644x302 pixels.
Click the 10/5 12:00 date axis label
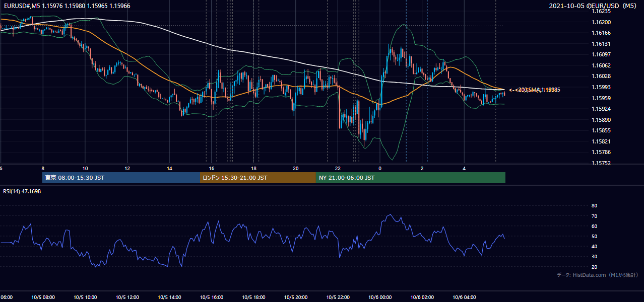pos(127,297)
